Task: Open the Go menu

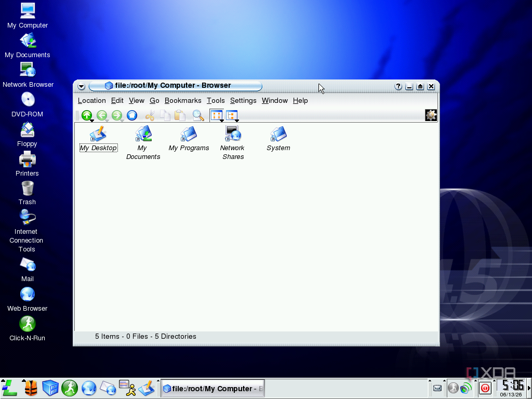Action: pyautogui.click(x=154, y=100)
